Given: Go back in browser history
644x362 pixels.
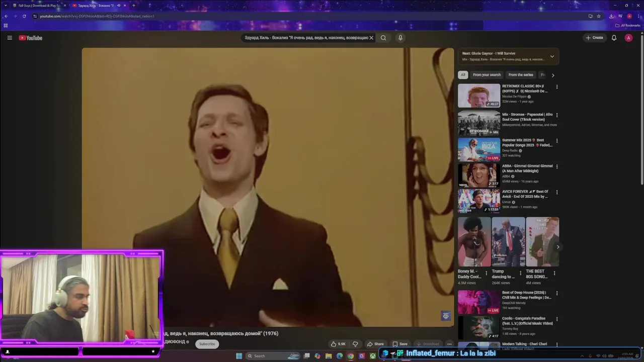Looking at the screenshot, I should coord(6,16).
